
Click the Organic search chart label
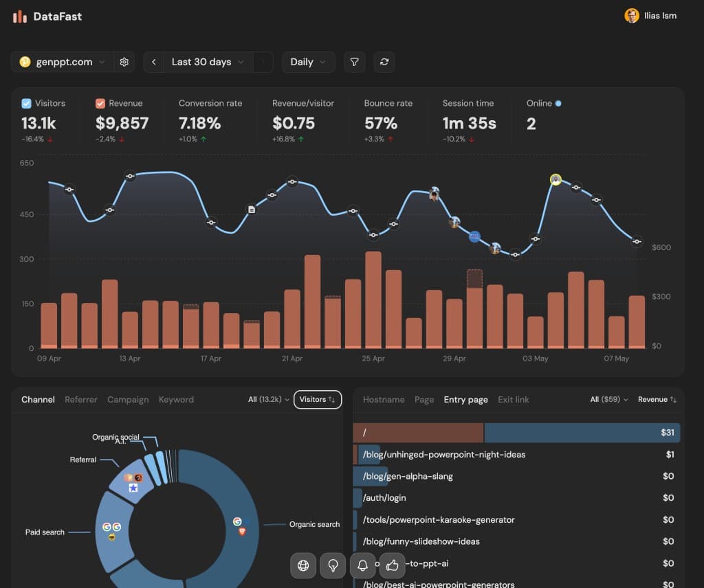pos(314,524)
